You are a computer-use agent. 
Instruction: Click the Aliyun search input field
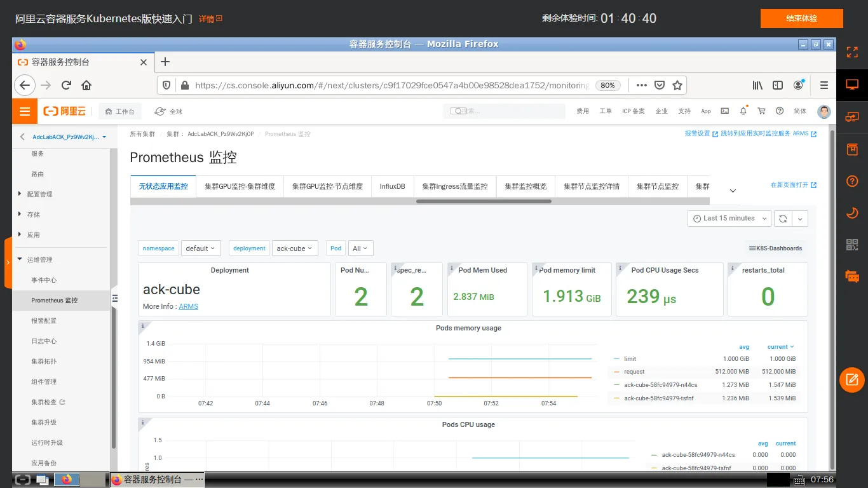[x=504, y=111]
